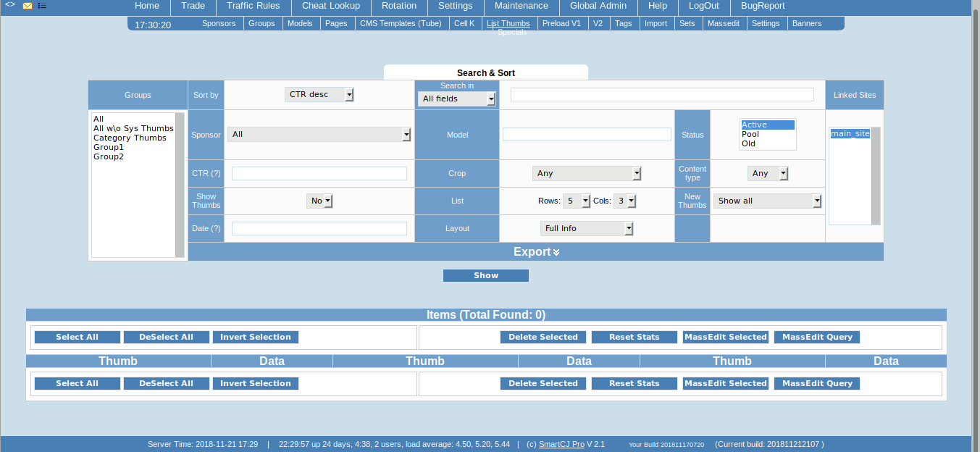Image resolution: width=980 pixels, height=452 pixels.
Task: Open the Sponsor dropdown
Action: click(x=319, y=135)
